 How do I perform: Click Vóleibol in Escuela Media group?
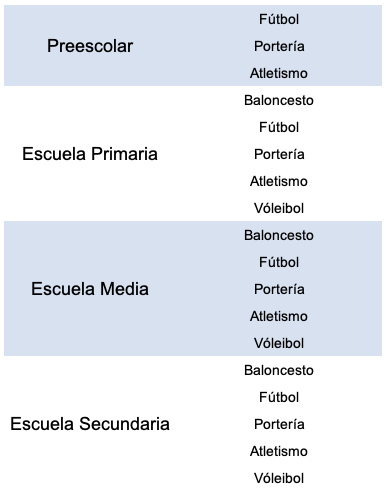click(279, 343)
